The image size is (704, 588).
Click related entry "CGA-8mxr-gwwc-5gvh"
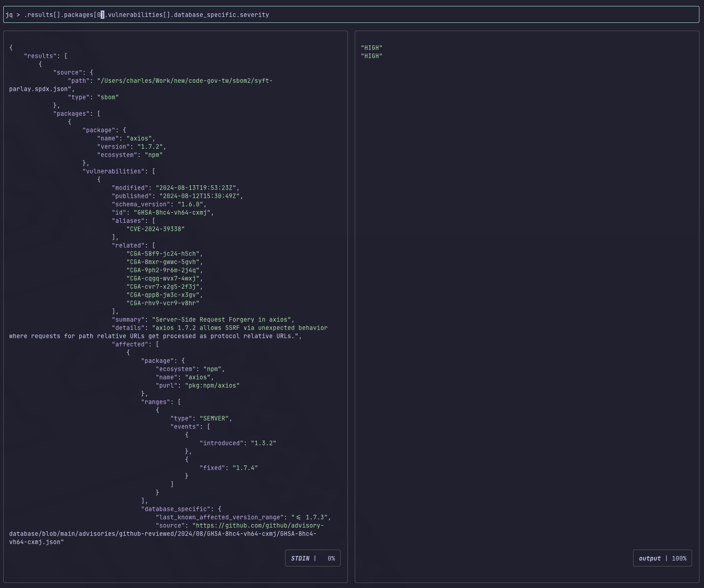[163, 262]
